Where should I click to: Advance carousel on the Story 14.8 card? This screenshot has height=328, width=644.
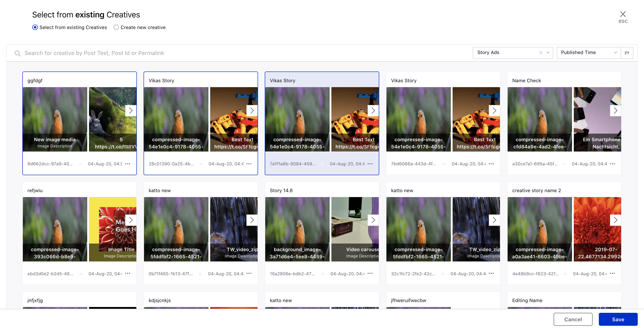coord(373,220)
